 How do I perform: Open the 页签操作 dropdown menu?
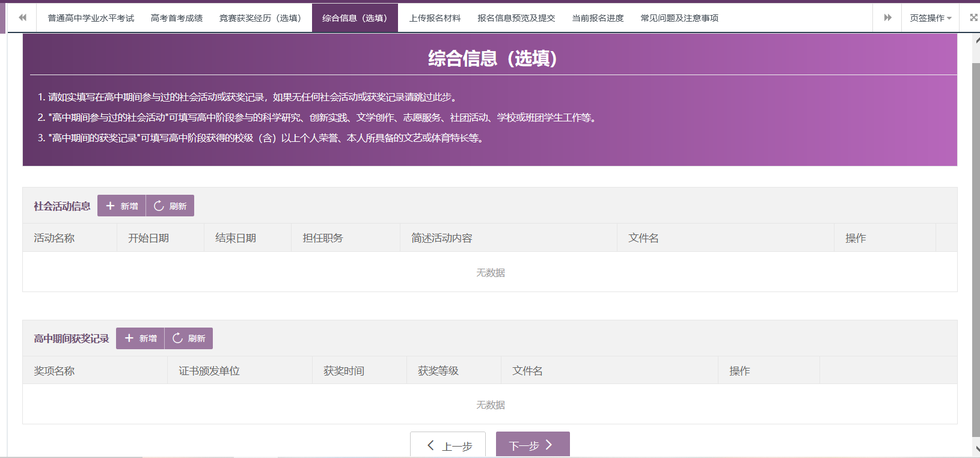(x=929, y=18)
